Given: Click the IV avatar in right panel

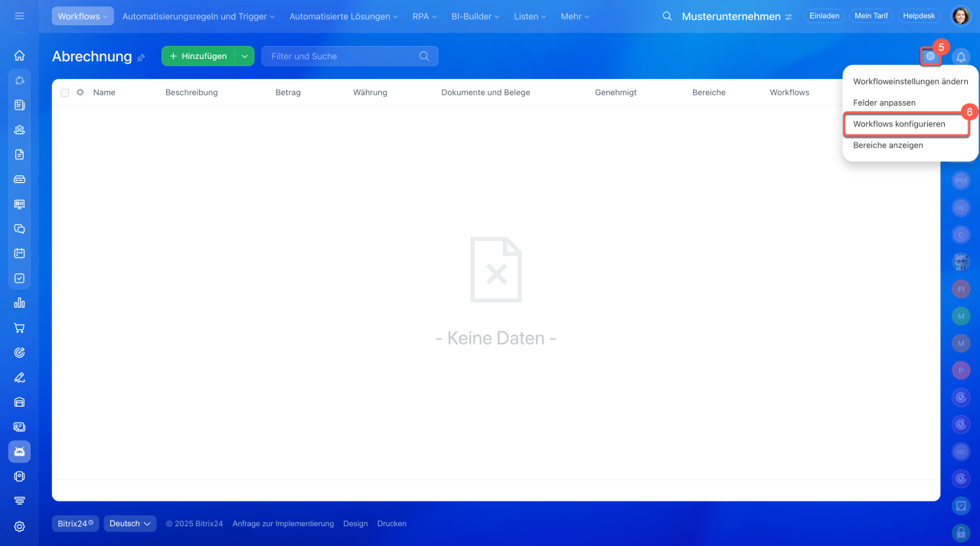Looking at the screenshot, I should click(961, 208).
